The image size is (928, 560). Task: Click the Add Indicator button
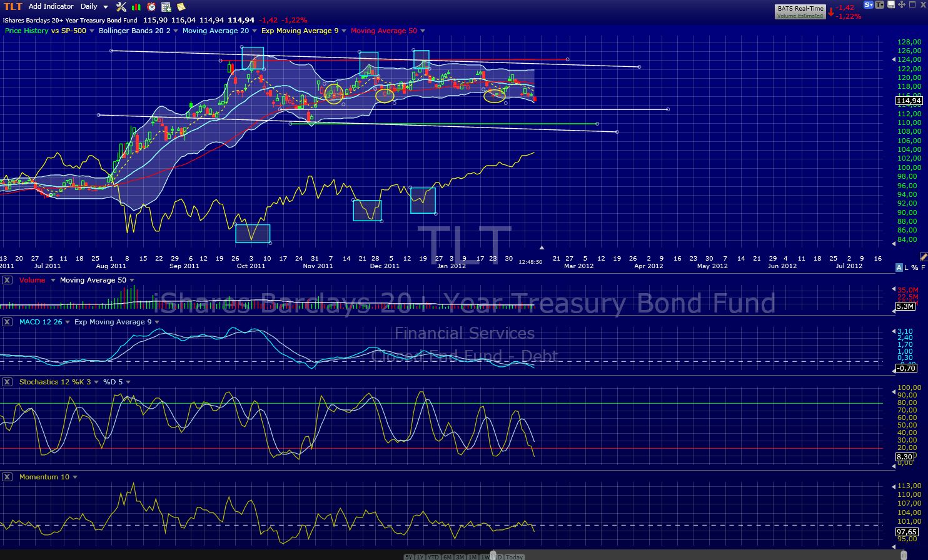coord(51,6)
